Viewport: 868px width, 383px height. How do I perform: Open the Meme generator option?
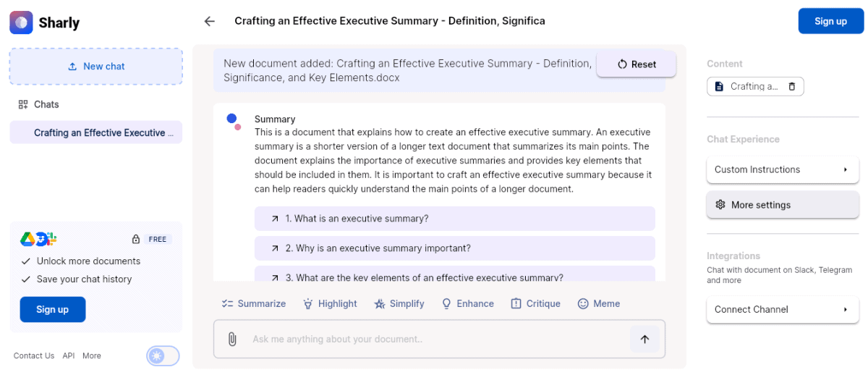(599, 303)
